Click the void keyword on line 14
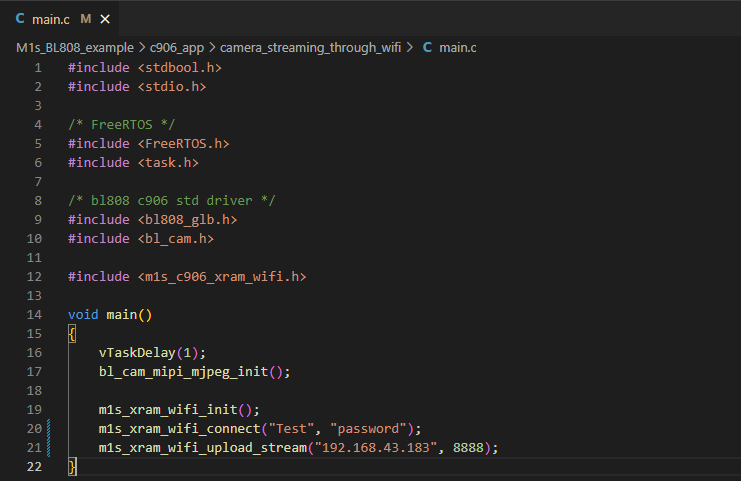This screenshot has height=481, width=741. (x=83, y=315)
